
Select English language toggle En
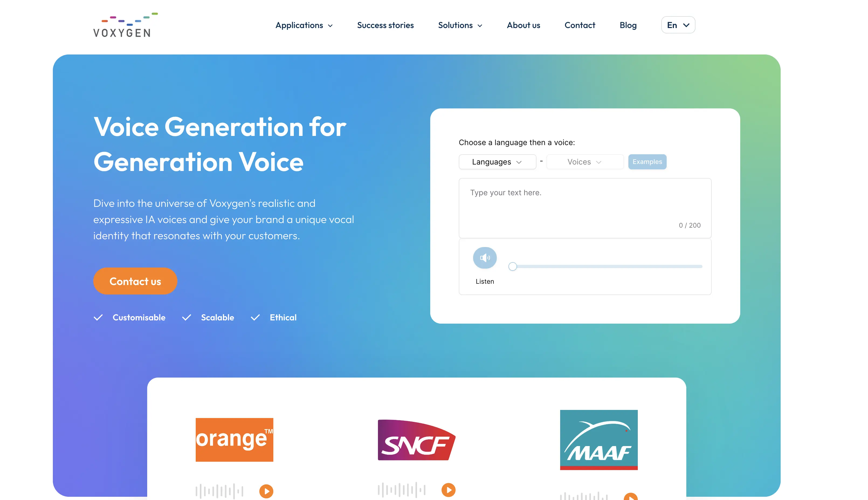(677, 25)
